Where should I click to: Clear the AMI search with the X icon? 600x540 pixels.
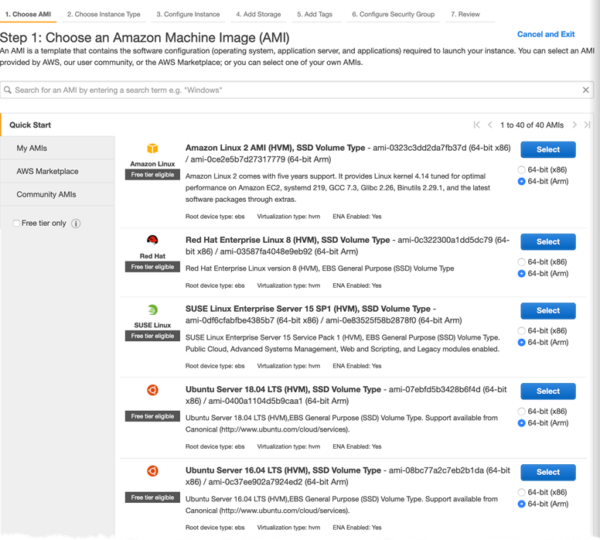tap(585, 90)
